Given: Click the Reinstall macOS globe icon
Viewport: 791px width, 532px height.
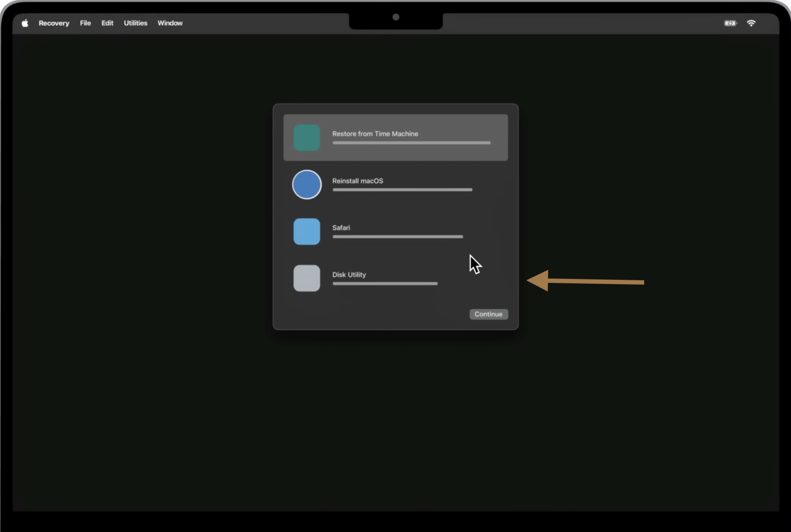Looking at the screenshot, I should pos(307,184).
